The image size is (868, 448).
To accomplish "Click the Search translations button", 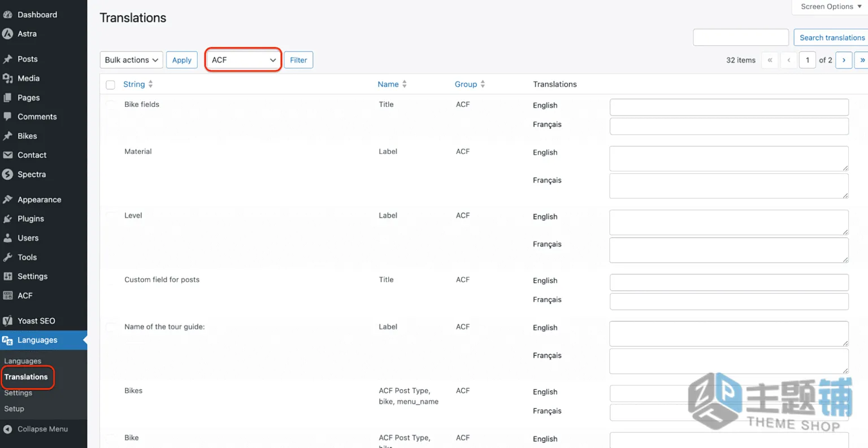I will point(831,38).
